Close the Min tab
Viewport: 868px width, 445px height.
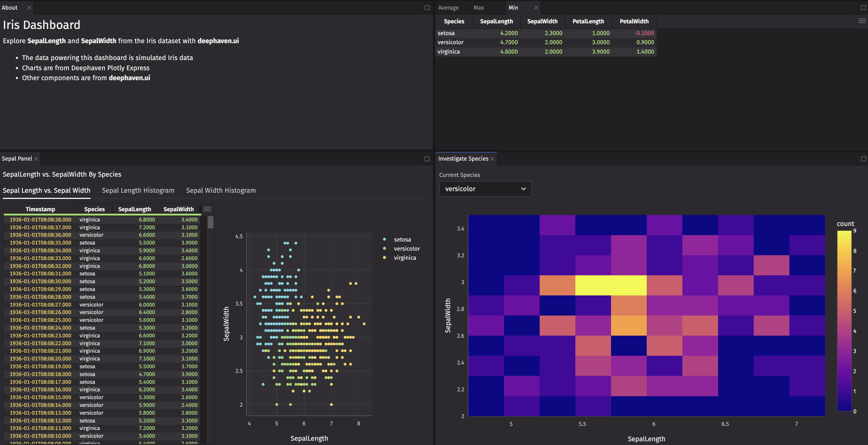point(536,8)
